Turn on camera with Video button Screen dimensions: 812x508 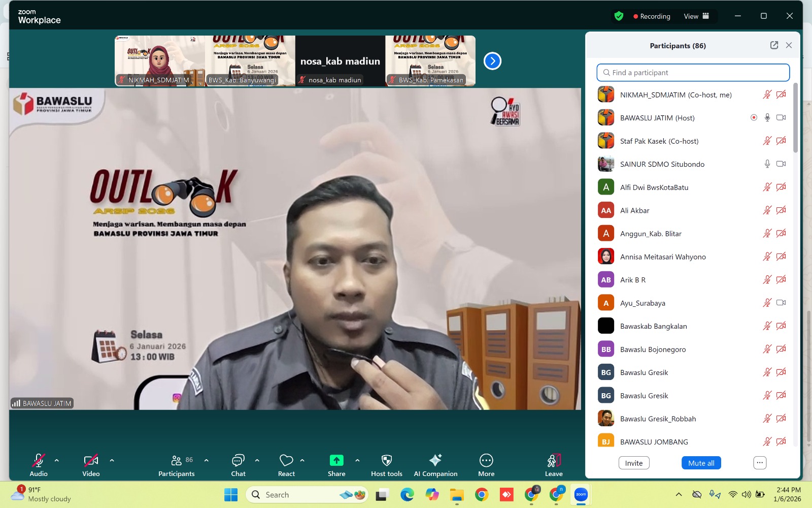tap(91, 461)
